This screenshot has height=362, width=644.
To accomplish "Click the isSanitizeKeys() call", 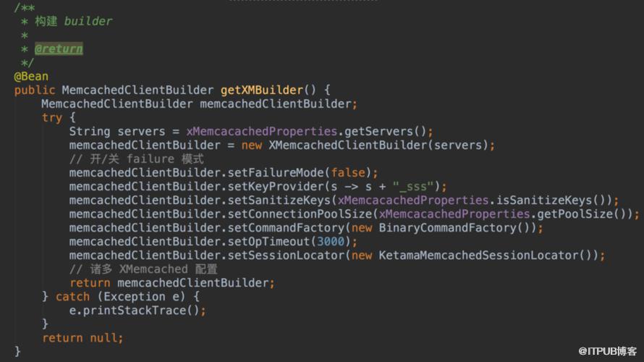I will tap(551, 200).
